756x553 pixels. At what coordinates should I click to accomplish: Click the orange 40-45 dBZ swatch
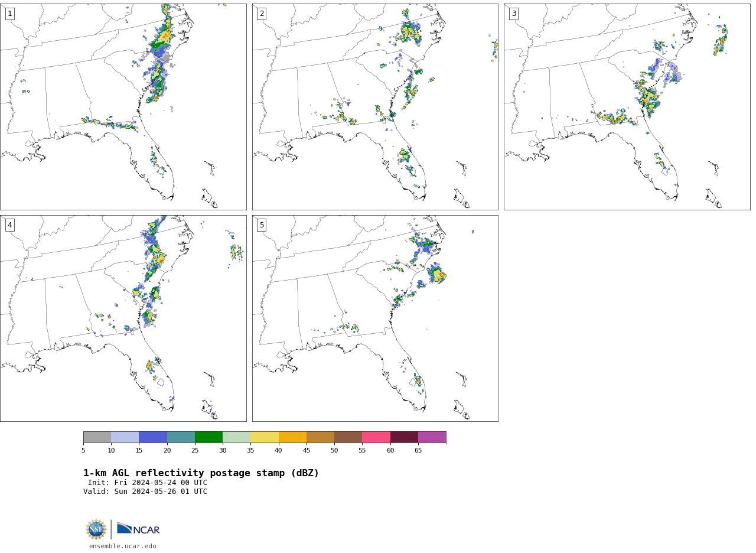coord(292,437)
